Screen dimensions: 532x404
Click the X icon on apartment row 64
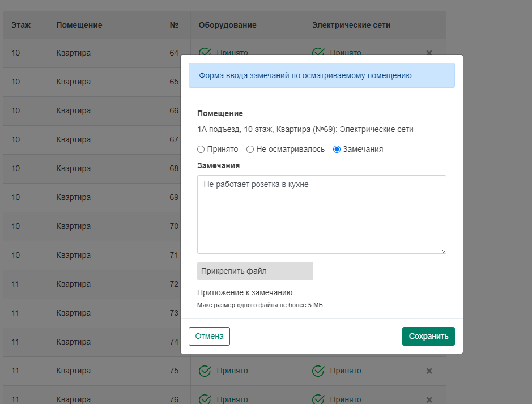tap(429, 53)
